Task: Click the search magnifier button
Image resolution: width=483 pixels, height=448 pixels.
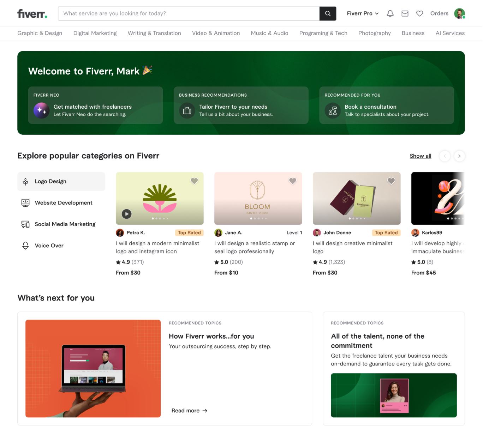Action: coord(327,13)
